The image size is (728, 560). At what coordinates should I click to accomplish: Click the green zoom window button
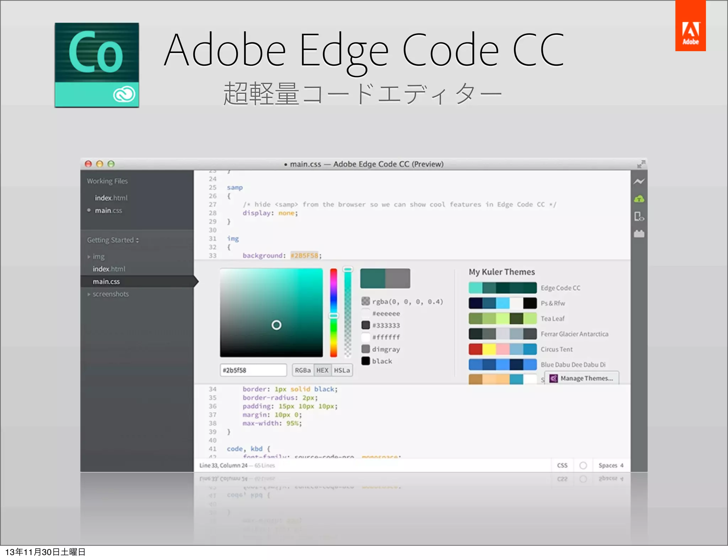(111, 164)
